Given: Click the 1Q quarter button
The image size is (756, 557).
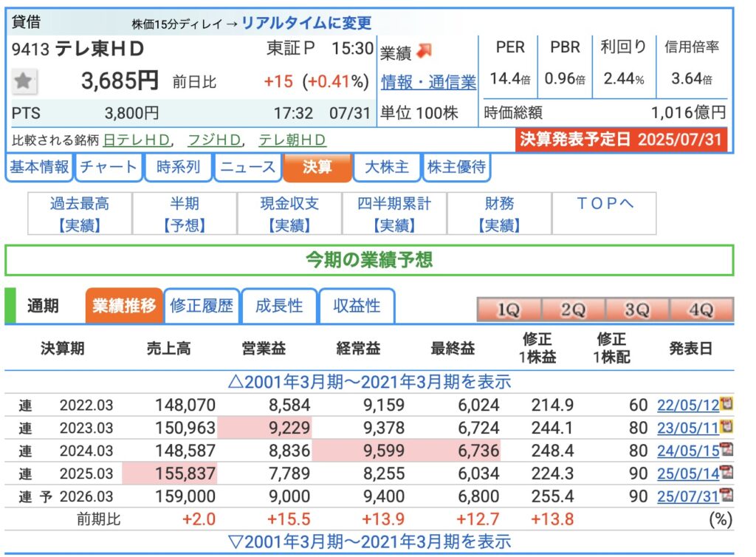Looking at the screenshot, I should [x=509, y=310].
